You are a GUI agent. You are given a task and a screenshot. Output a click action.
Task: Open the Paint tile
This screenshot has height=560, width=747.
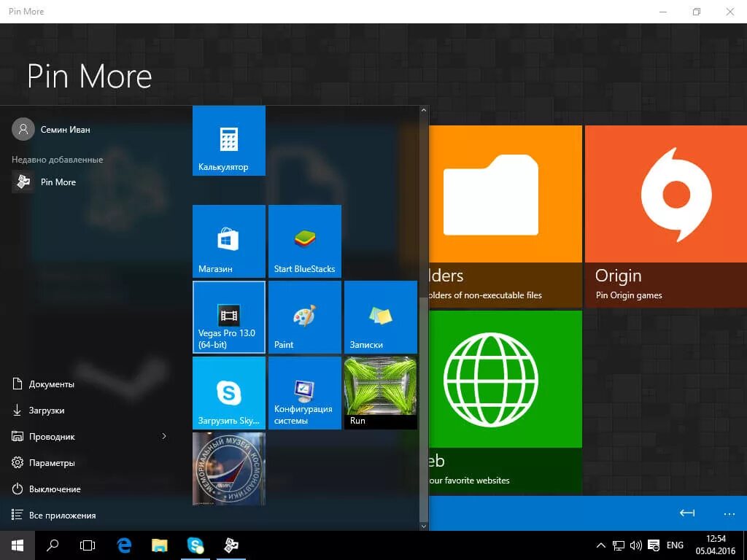tap(304, 317)
